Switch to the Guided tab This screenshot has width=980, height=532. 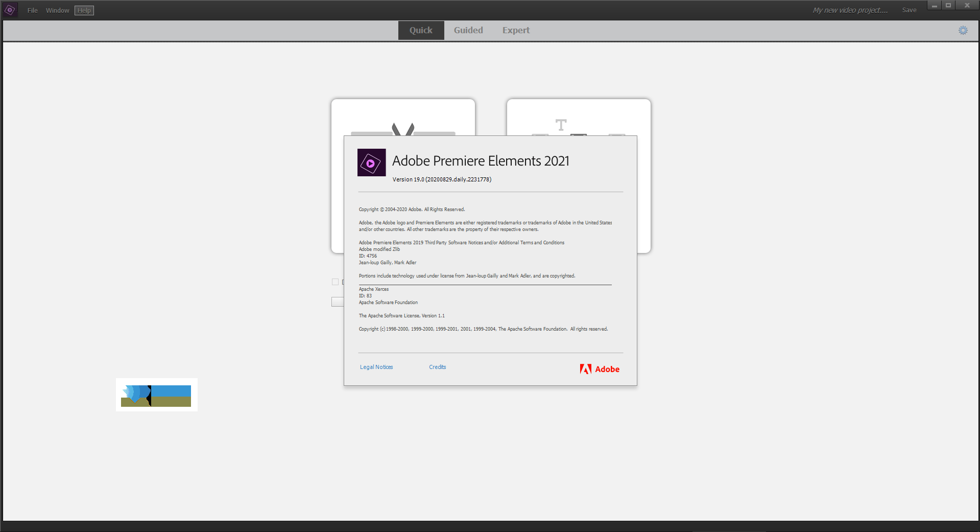pos(468,30)
